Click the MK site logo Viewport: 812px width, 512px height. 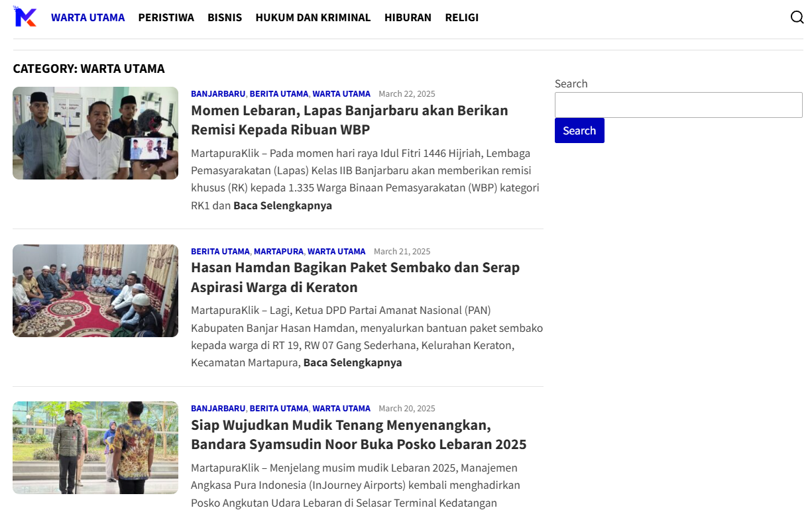point(25,17)
